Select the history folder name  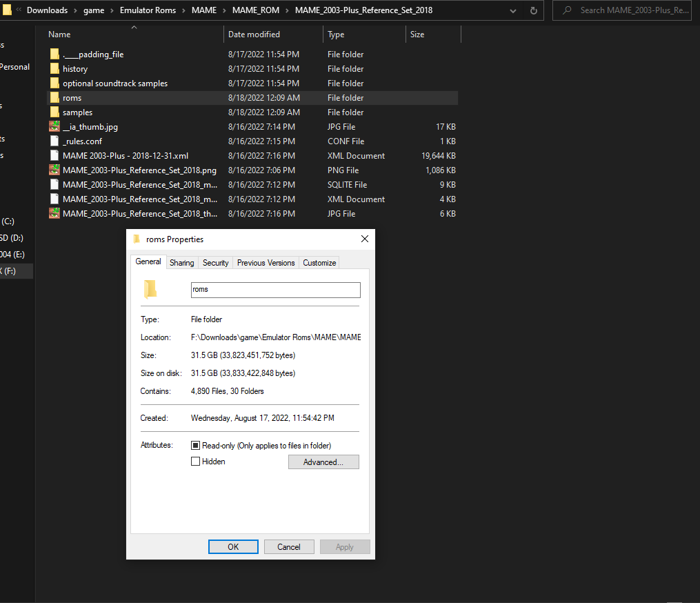75,69
